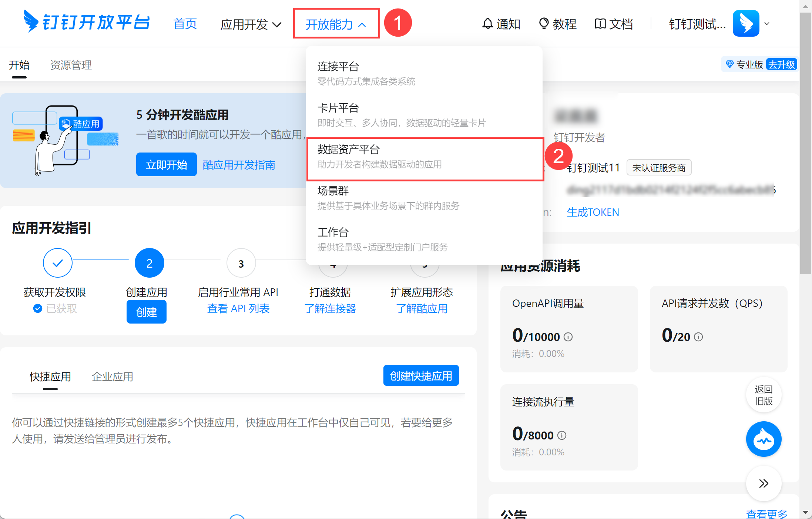Switch to 企业应用 tab
This screenshot has height=519, width=812.
tap(112, 376)
